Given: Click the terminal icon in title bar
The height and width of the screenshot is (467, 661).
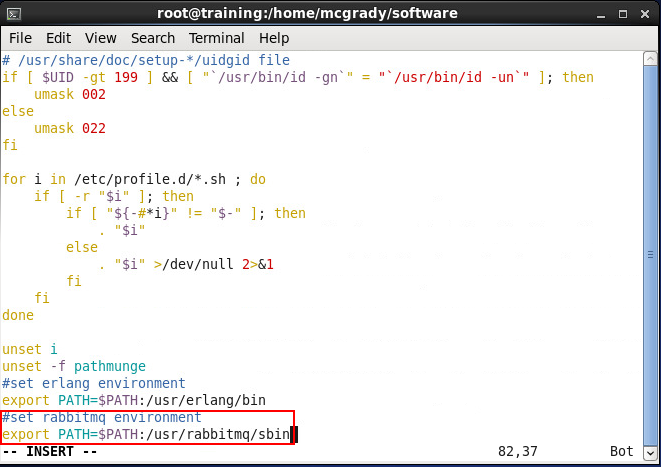Looking at the screenshot, I should 14,14.
